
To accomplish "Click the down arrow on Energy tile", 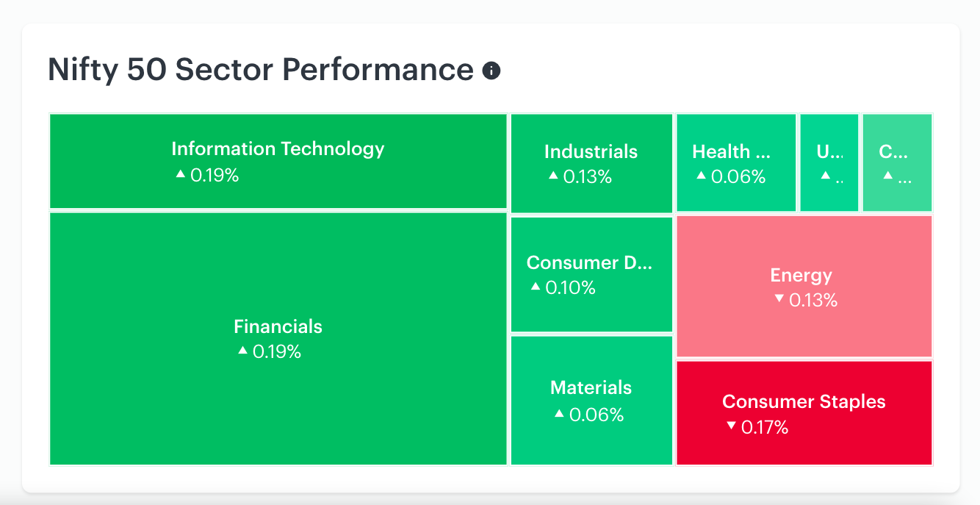I will (779, 298).
